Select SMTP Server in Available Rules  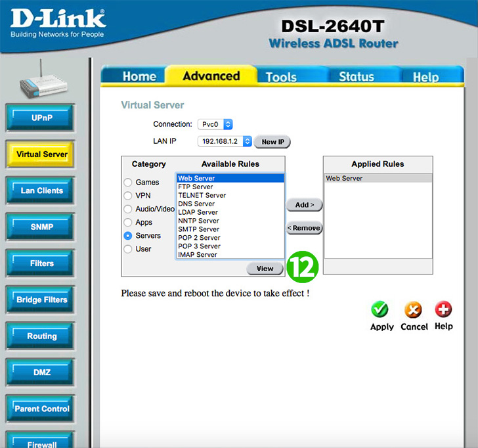pyautogui.click(x=230, y=229)
